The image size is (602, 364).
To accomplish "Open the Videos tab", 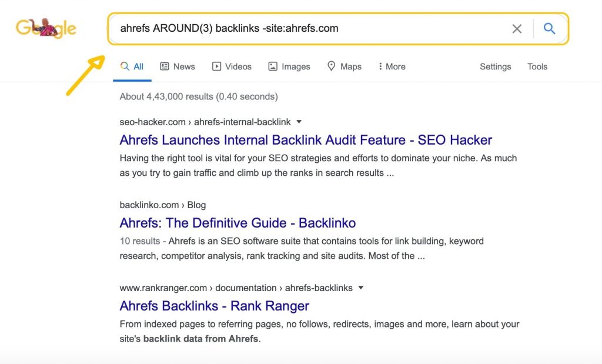I will click(232, 66).
